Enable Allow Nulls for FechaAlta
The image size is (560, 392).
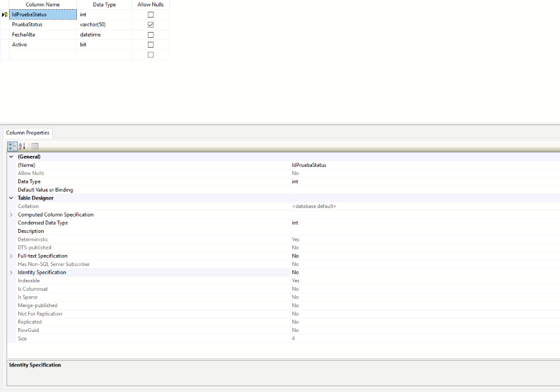[x=151, y=35]
